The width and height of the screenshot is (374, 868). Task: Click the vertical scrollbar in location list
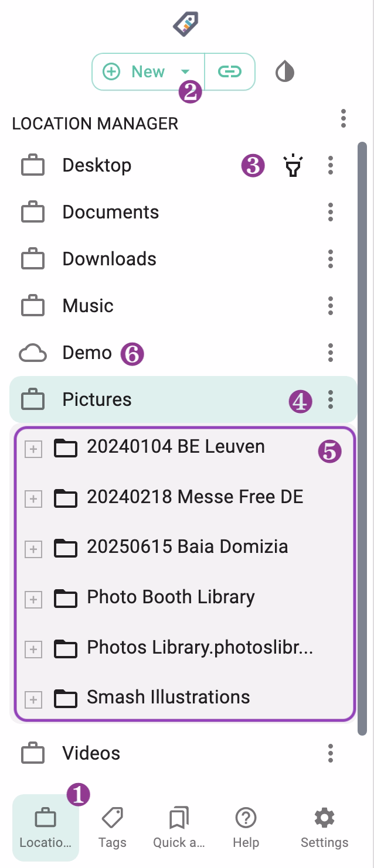pos(362,410)
